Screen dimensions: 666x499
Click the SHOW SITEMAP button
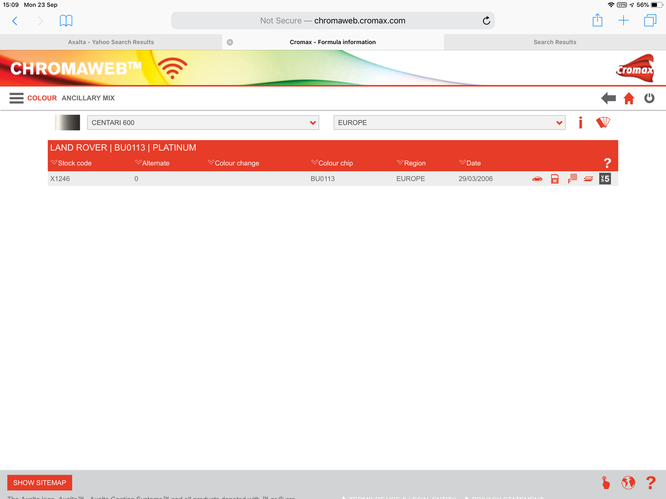tap(40, 483)
